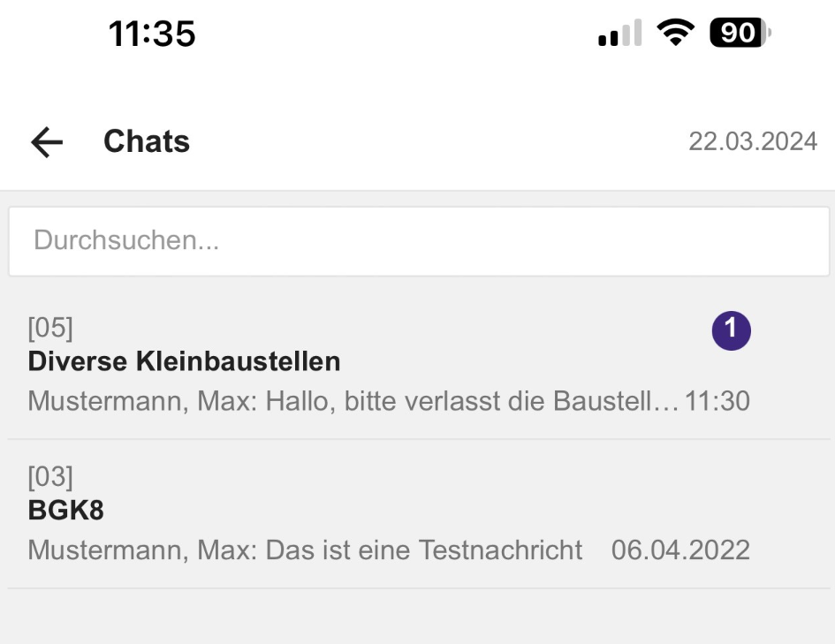Open the BGK8 chat

(419, 514)
